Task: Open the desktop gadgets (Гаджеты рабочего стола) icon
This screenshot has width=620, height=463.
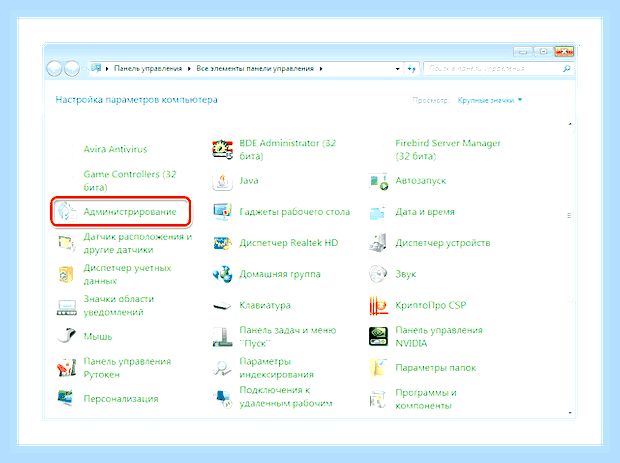Action: tap(223, 212)
